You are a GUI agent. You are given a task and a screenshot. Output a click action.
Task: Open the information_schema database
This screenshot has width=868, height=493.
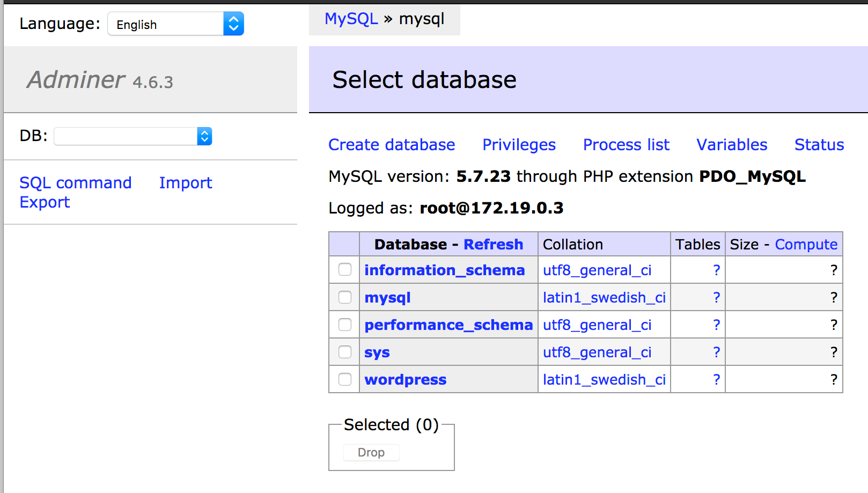point(445,270)
